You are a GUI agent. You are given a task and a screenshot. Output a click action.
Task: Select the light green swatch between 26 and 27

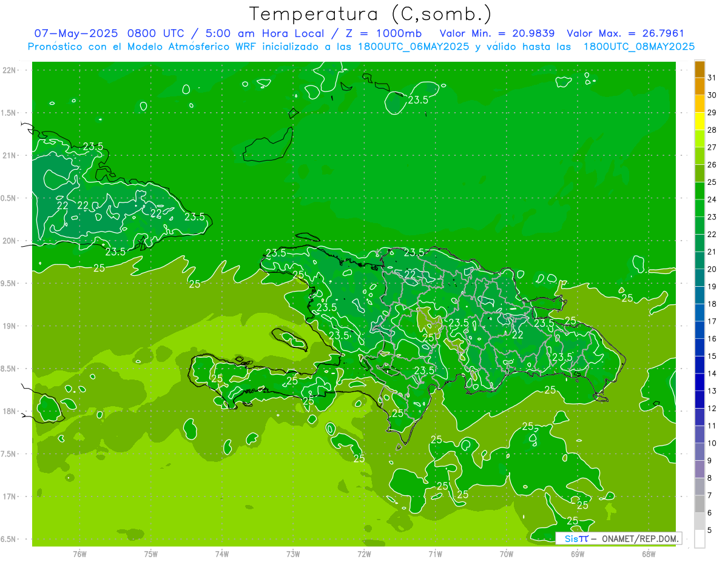point(699,156)
